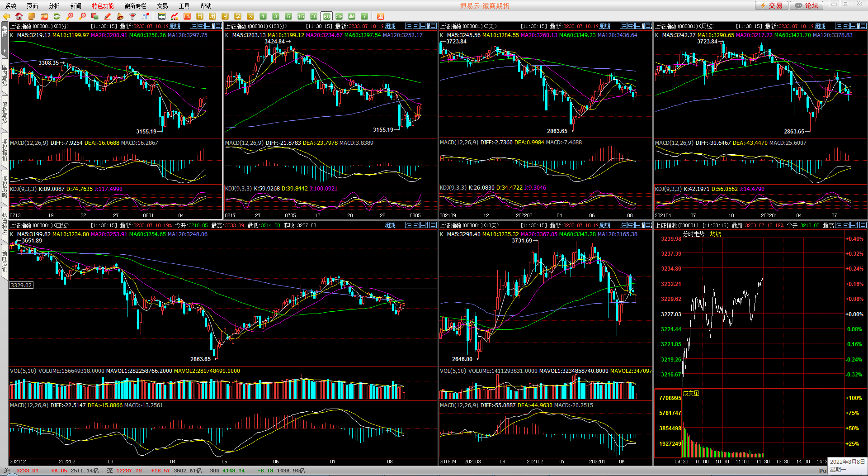This screenshot has width=868, height=476.
Task: Expand the sidebar arrow below 截图
Action: coord(5,50)
